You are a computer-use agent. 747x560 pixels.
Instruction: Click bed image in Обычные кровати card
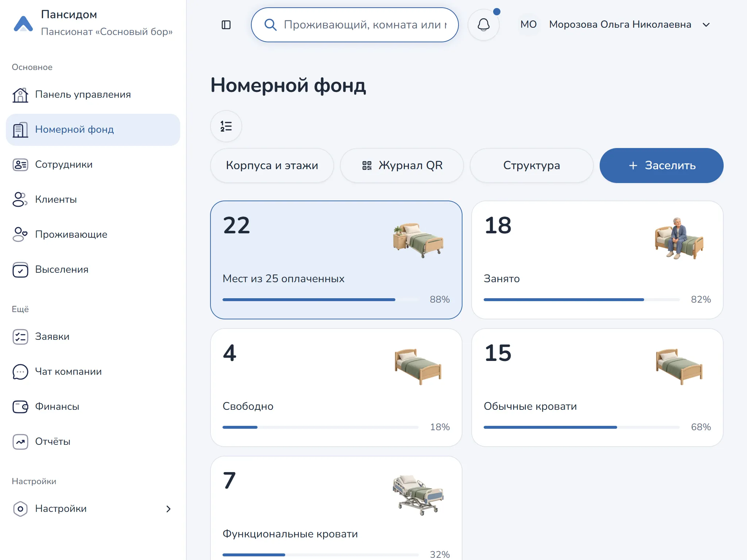pos(680,366)
